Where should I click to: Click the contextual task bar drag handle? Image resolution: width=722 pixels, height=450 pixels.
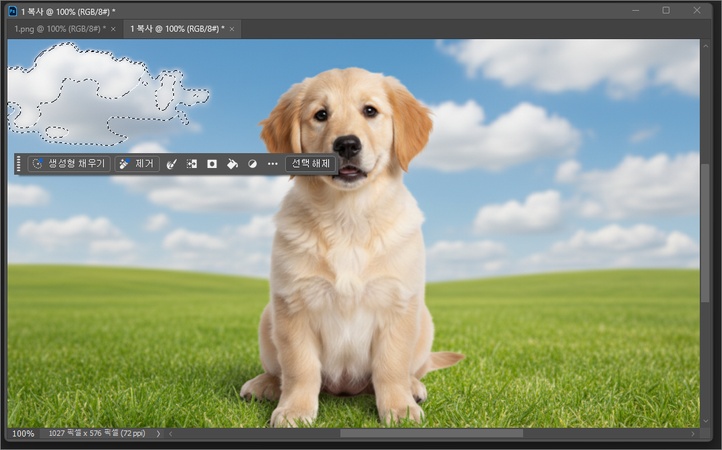[19, 163]
